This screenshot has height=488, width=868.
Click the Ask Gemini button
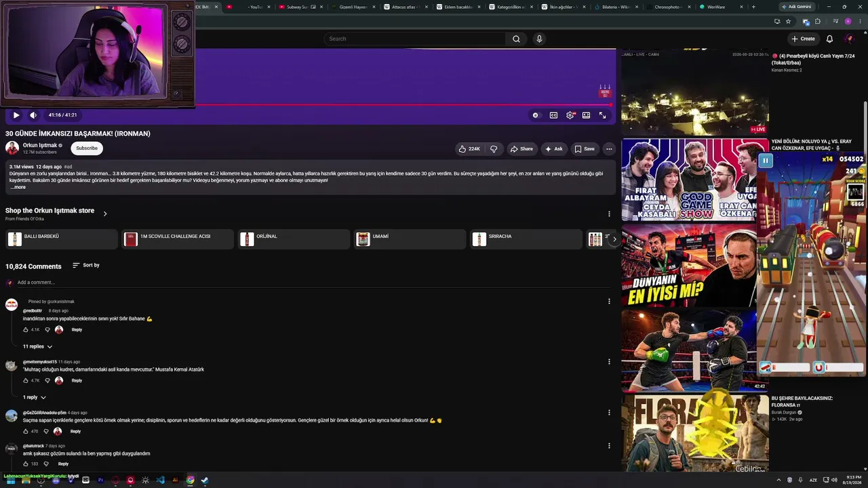(796, 7)
